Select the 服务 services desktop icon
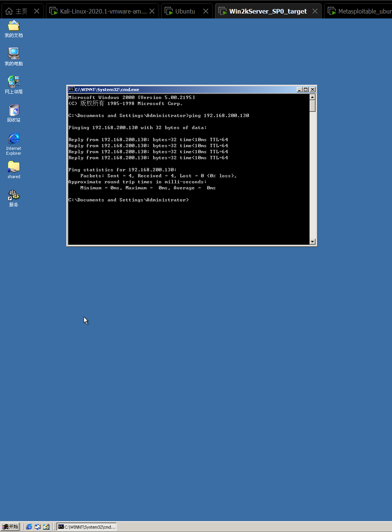 tap(14, 198)
